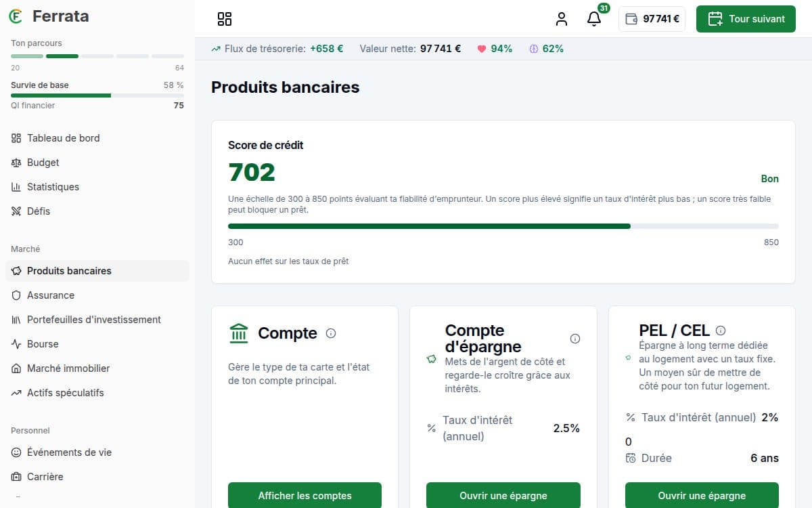The height and width of the screenshot is (508, 812).
Task: Click the +658 € cash flow value
Action: [326, 49]
